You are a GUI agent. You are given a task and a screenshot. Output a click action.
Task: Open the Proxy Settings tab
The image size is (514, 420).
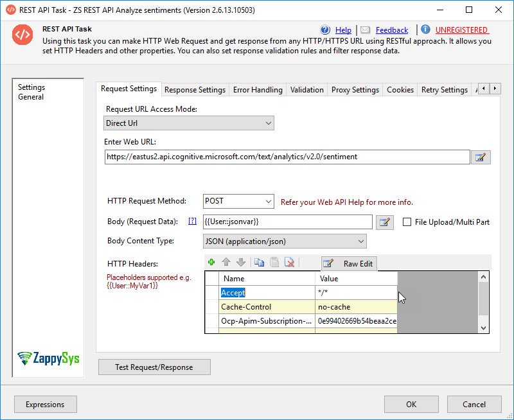(x=355, y=90)
